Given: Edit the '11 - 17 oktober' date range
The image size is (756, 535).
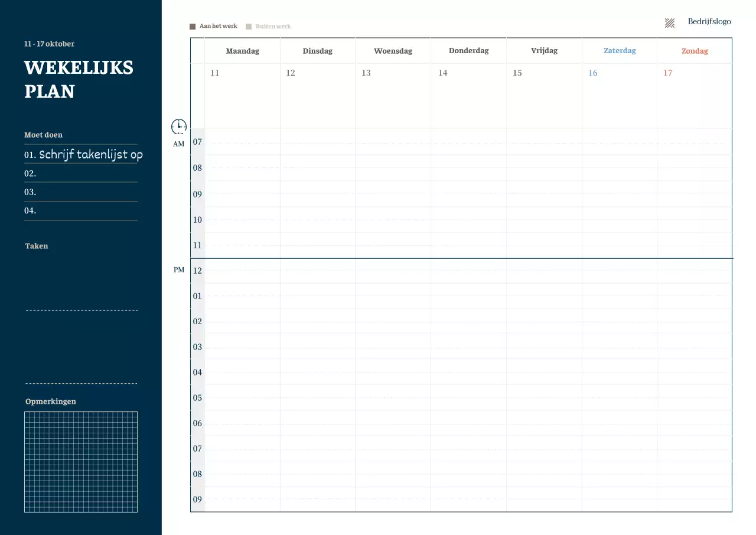Looking at the screenshot, I should (x=50, y=44).
